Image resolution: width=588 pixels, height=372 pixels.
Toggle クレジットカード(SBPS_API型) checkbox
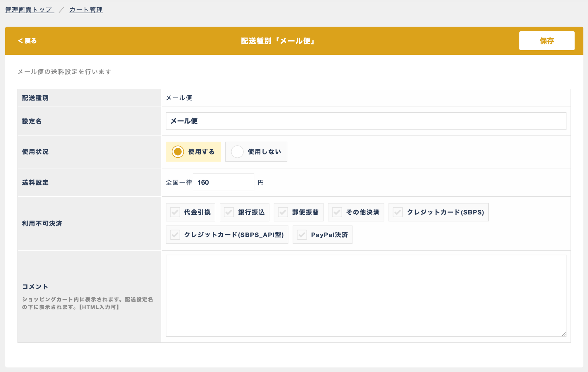pos(175,235)
